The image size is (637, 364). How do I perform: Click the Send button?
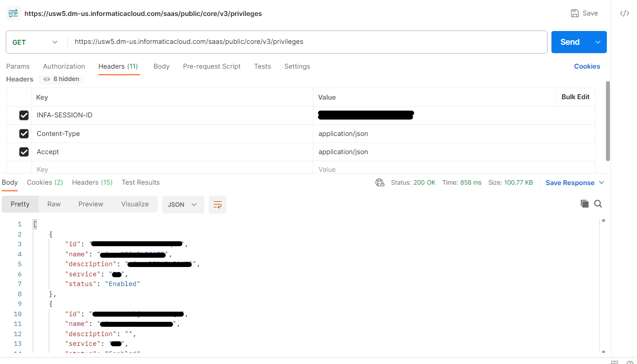point(570,42)
